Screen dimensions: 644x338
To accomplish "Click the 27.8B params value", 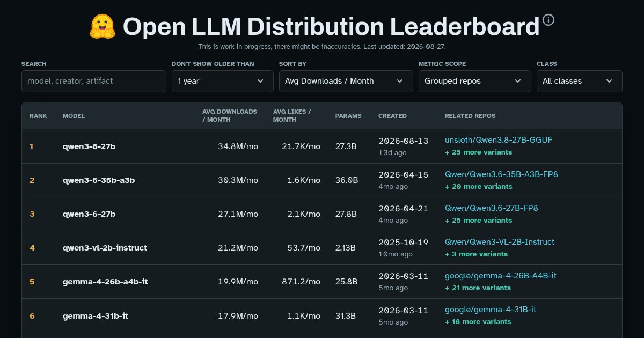I will tap(346, 214).
